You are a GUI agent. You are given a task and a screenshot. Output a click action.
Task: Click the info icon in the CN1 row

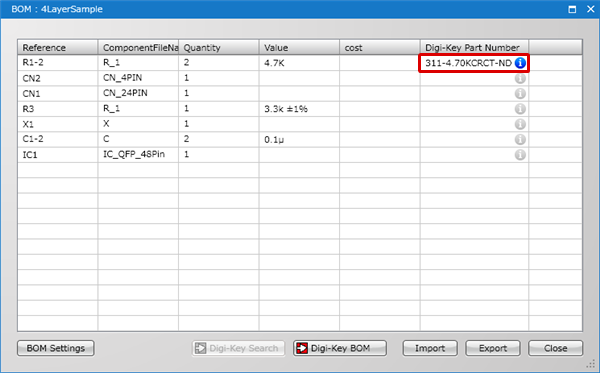coord(520,93)
